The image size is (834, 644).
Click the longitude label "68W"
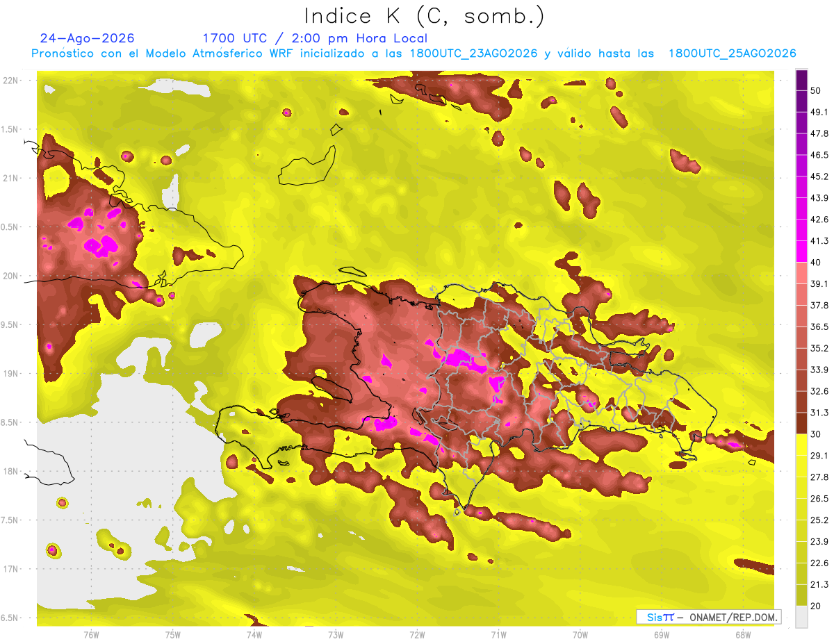point(743,634)
